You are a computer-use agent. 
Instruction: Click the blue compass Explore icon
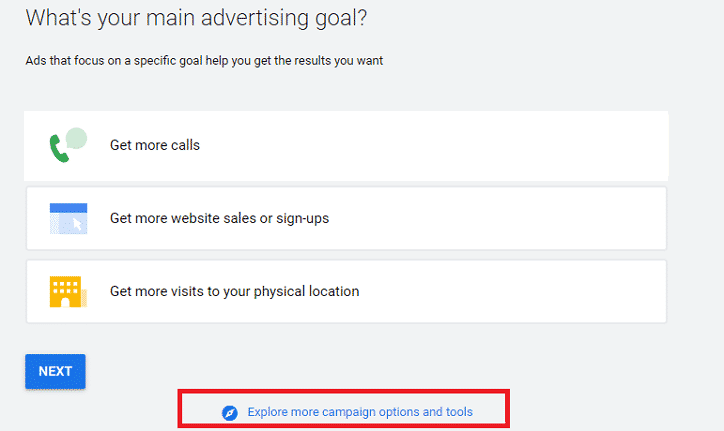230,412
